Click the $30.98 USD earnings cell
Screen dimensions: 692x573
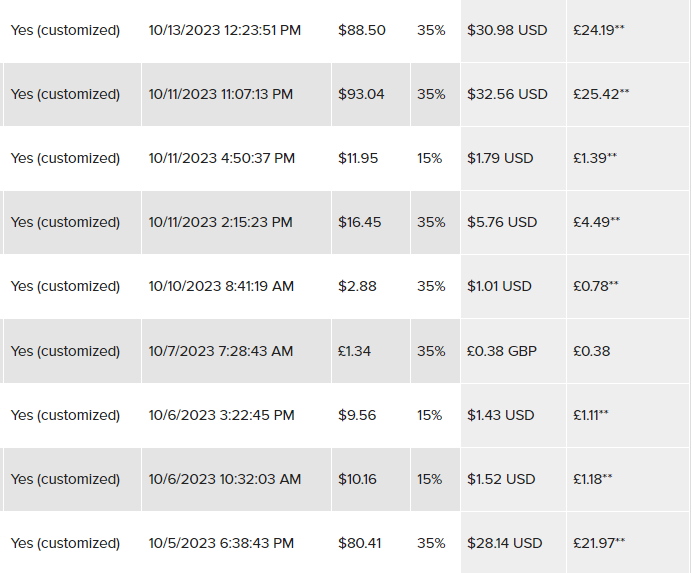[507, 30]
